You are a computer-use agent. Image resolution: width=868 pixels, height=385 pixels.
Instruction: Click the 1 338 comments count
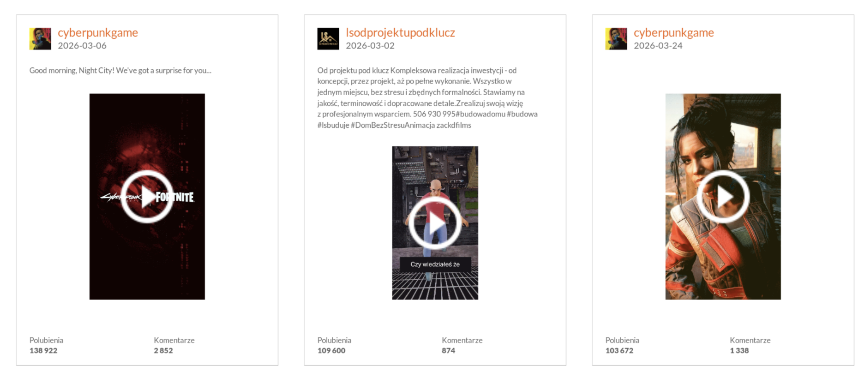(739, 351)
